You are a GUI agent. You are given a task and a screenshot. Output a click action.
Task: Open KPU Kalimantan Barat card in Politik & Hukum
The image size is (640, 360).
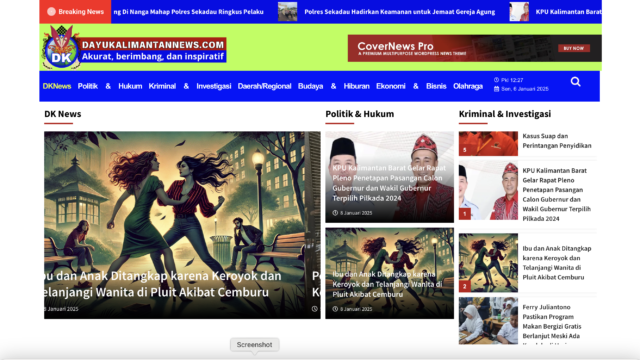click(x=389, y=183)
